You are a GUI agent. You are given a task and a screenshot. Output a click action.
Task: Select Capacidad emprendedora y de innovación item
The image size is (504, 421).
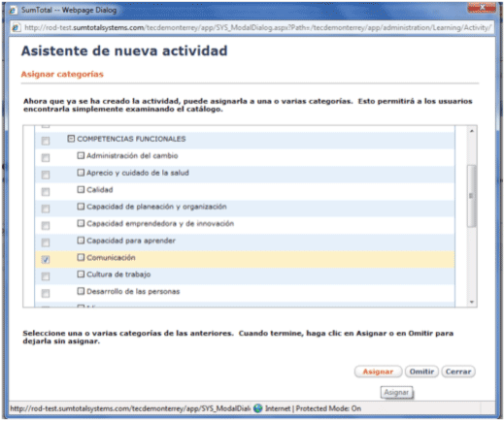[160, 223]
